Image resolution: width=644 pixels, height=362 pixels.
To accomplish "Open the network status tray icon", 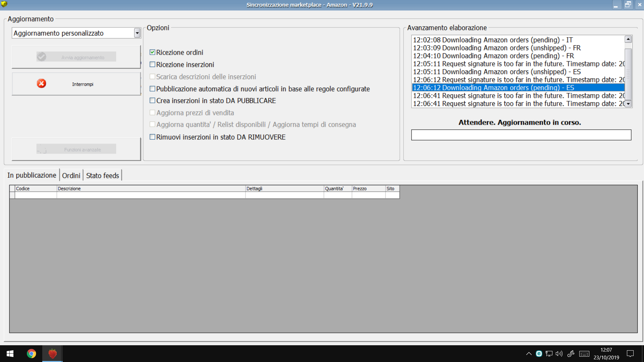I will click(x=549, y=354).
